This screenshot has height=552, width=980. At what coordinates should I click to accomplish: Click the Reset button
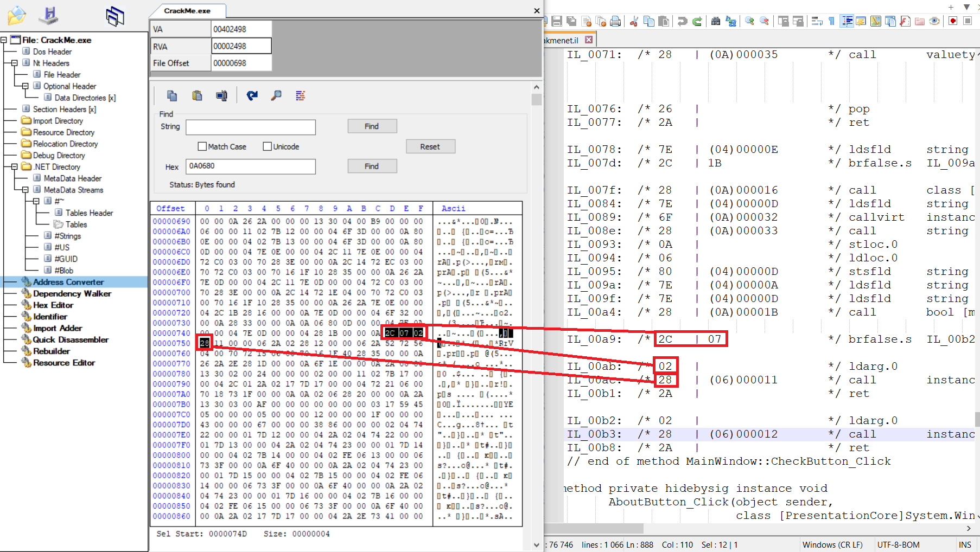[430, 147]
